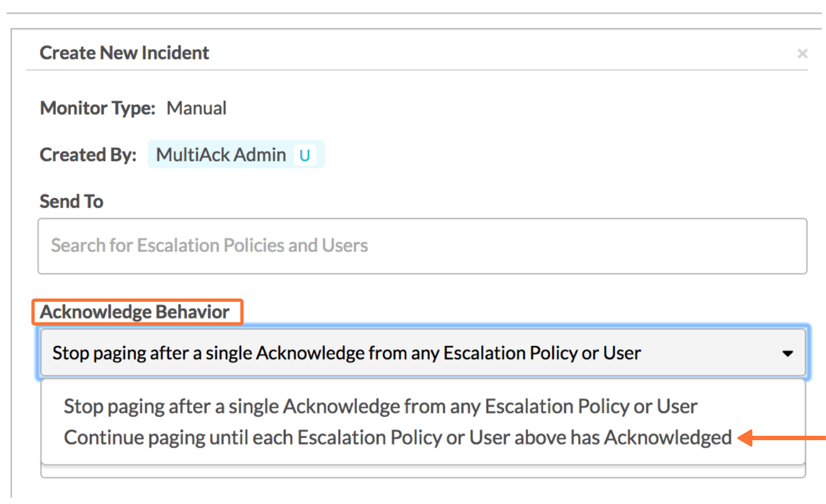Click the Monitor Type label

(x=97, y=108)
